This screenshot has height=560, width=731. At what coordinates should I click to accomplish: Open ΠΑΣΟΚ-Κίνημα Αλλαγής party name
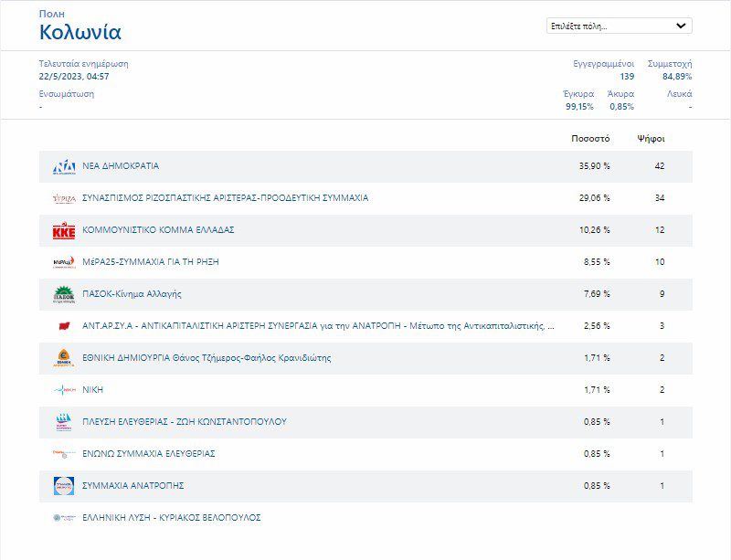(x=132, y=294)
